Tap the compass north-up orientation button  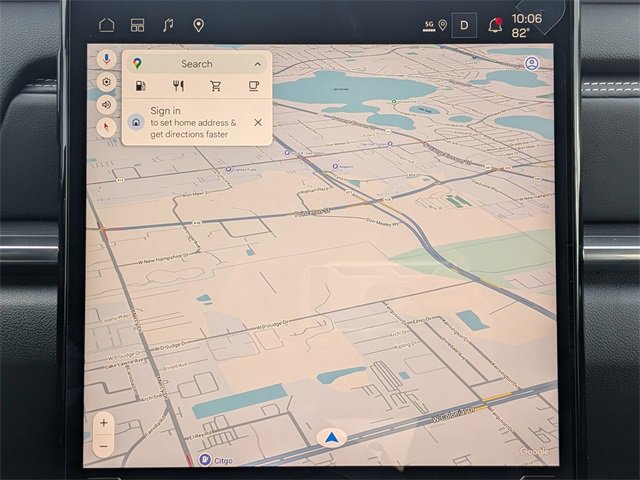point(106,127)
